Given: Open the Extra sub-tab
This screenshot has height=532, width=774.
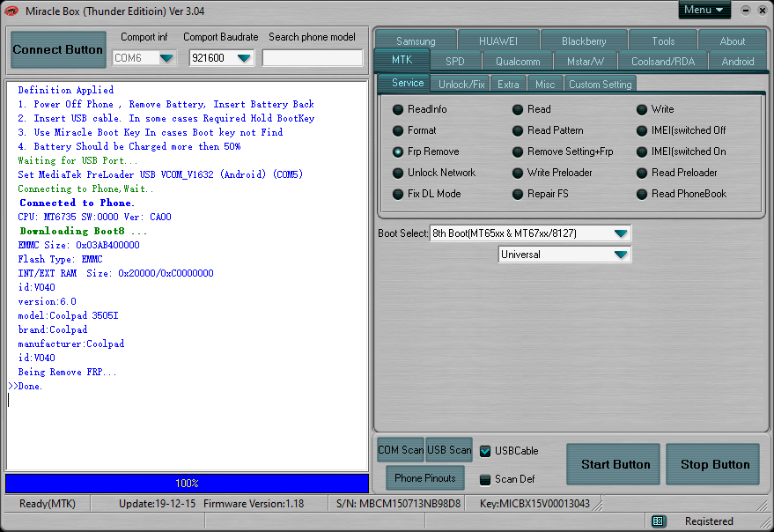Looking at the screenshot, I should (x=508, y=85).
